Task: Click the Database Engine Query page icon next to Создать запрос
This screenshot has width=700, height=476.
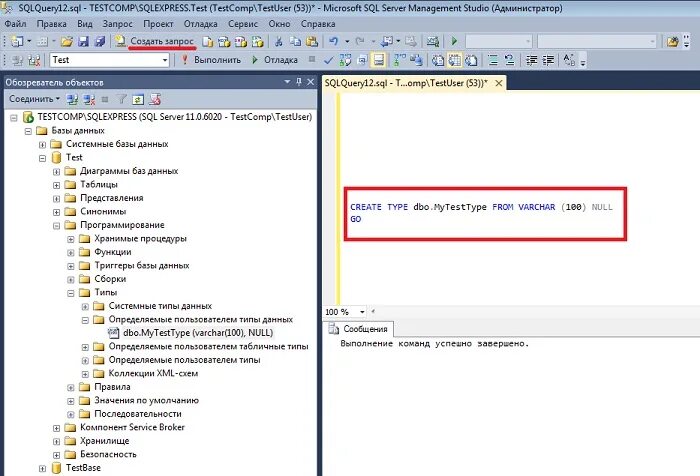Action: point(208,42)
